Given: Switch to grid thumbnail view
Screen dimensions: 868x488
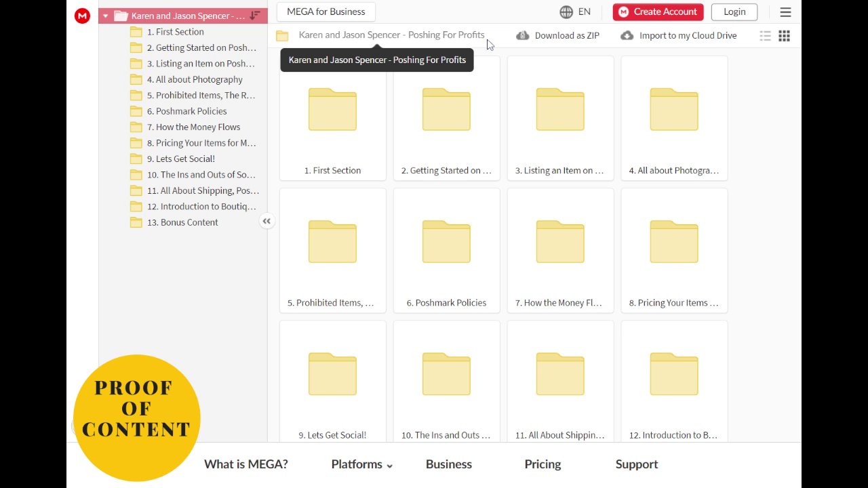Looking at the screenshot, I should point(784,36).
